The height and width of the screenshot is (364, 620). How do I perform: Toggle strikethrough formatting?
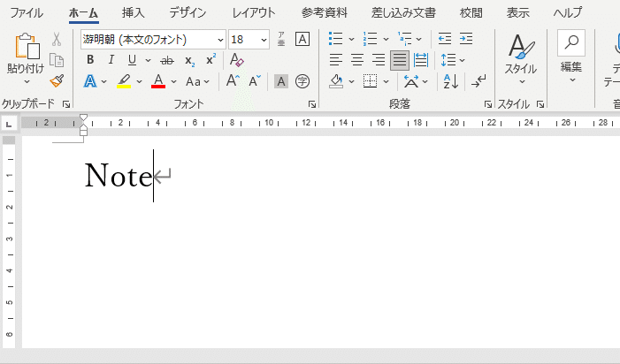(x=167, y=60)
